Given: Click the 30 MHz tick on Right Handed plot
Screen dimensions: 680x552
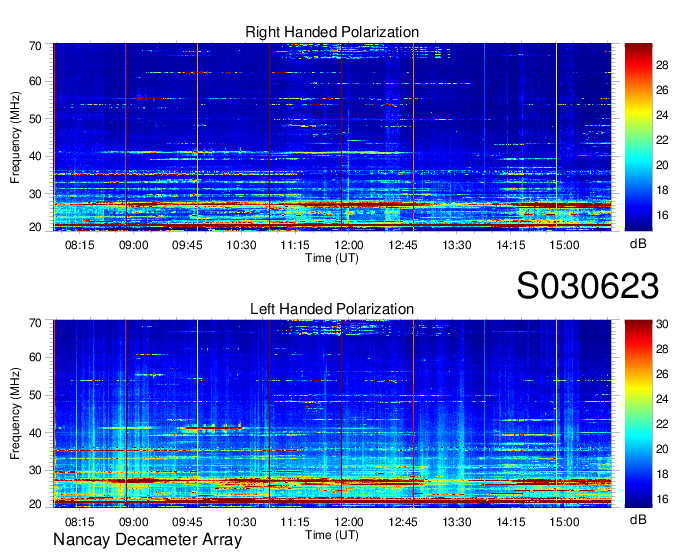Looking at the screenshot, I should pos(35,194).
